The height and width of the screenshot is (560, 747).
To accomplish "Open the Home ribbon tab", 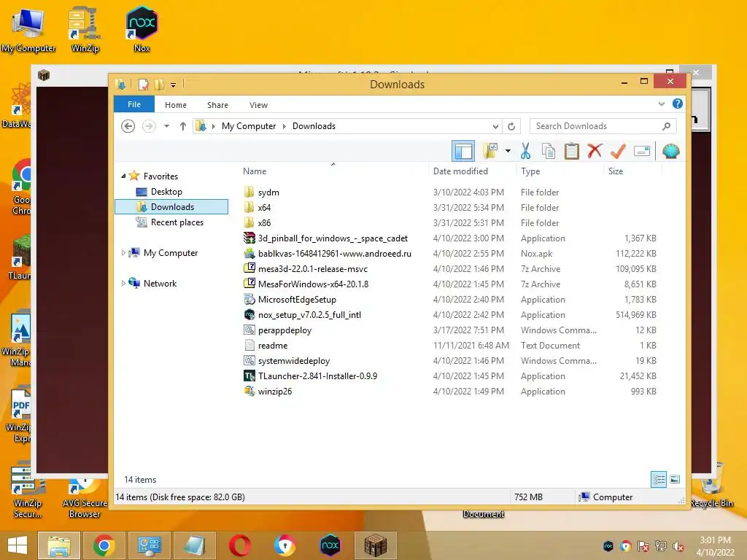I will click(175, 105).
